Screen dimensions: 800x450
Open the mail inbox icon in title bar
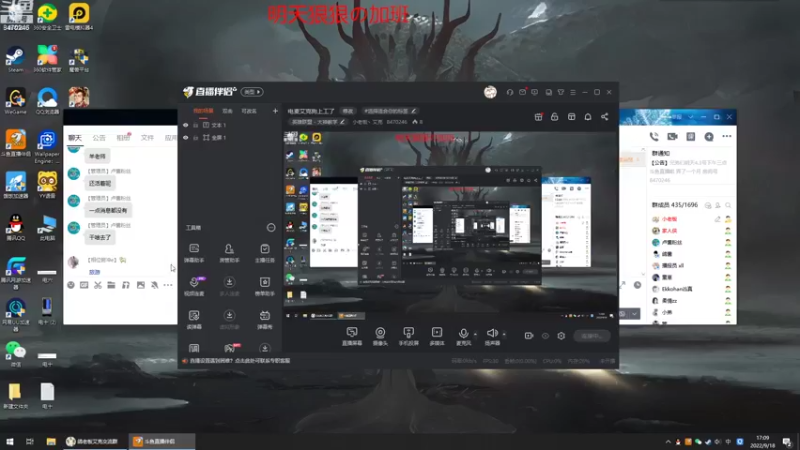pyautogui.click(x=522, y=92)
